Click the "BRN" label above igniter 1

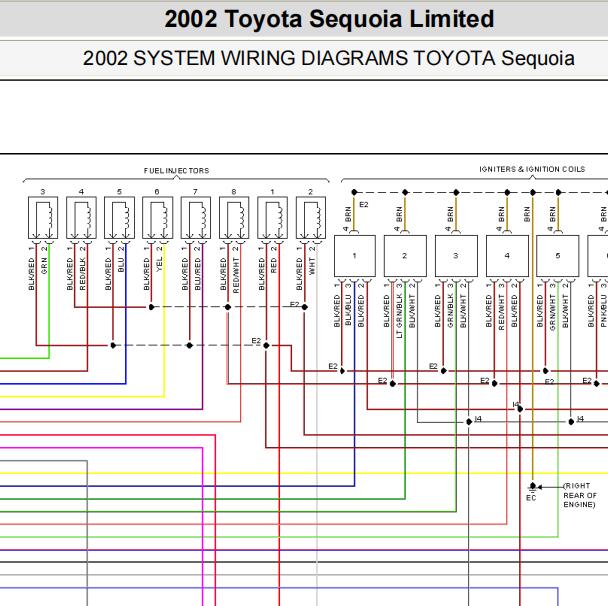(348, 214)
